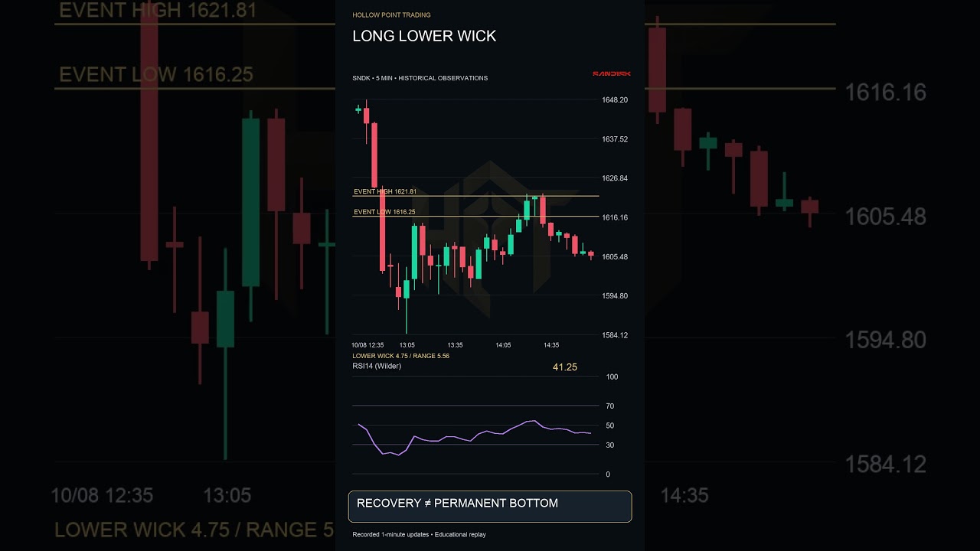The image size is (980, 551).
Task: Click the 70 level on RSI axis
Action: tap(610, 406)
